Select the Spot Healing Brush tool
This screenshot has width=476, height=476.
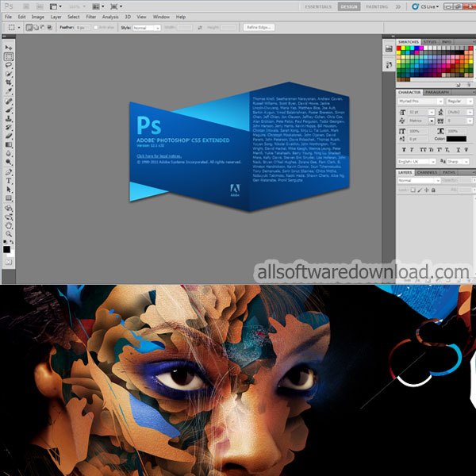(x=9, y=101)
